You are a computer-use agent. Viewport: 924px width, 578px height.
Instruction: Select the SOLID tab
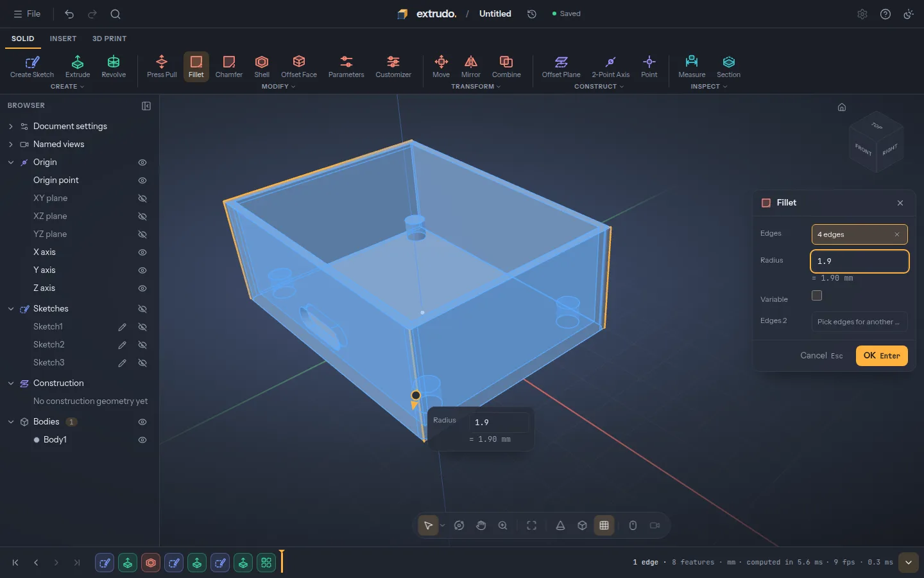22,39
